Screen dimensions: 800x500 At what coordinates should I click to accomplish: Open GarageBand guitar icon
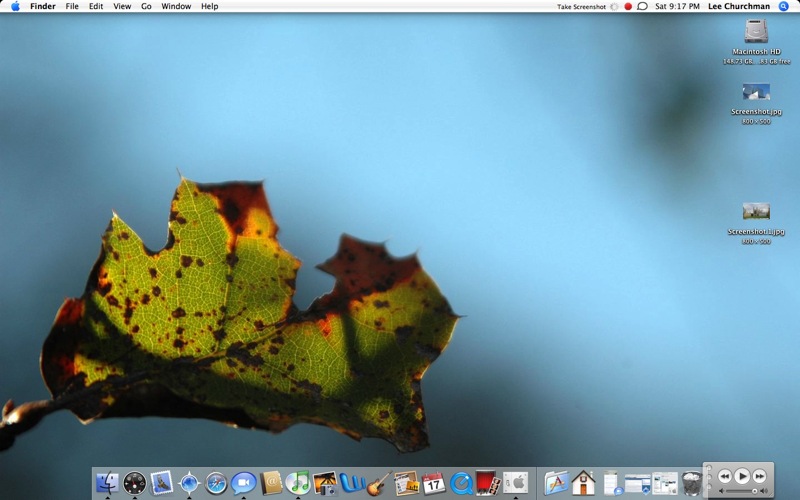click(378, 484)
